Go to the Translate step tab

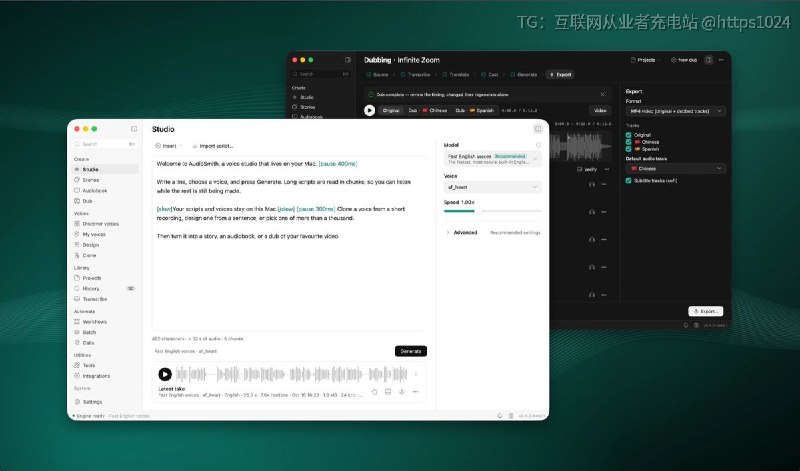pos(456,75)
